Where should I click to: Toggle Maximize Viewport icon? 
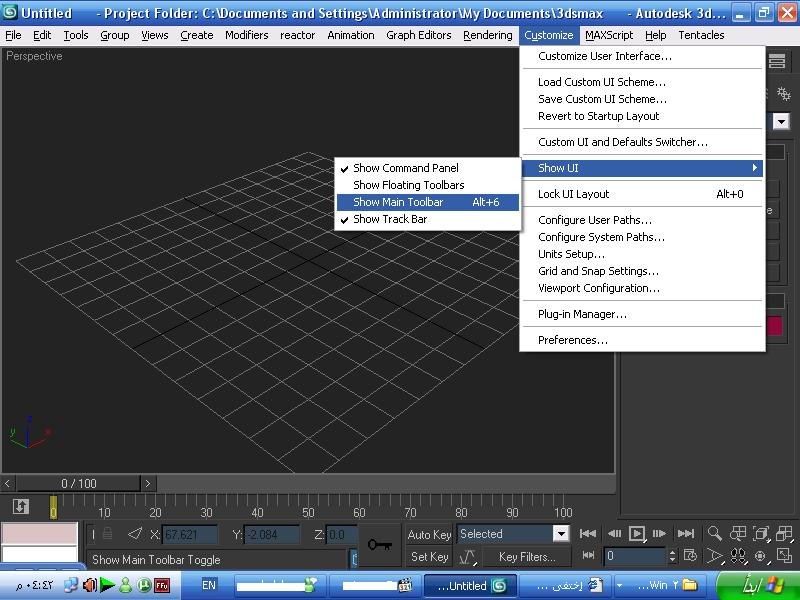pyautogui.click(x=784, y=556)
